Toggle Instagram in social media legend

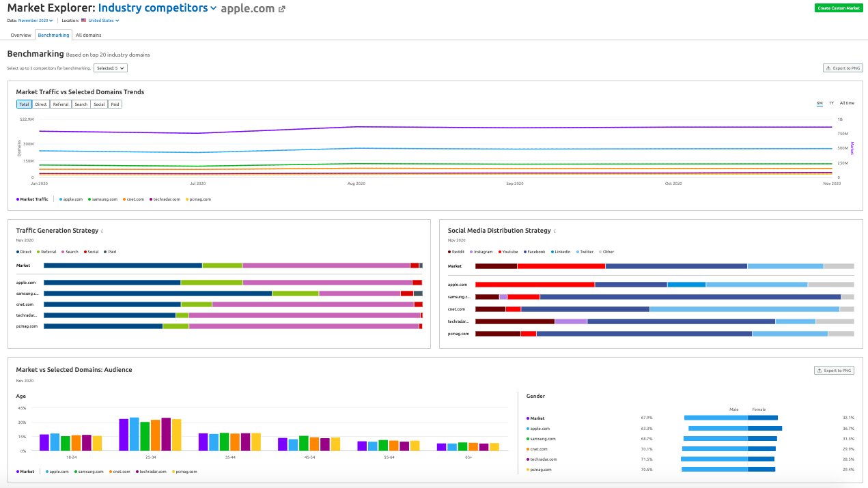pos(482,252)
